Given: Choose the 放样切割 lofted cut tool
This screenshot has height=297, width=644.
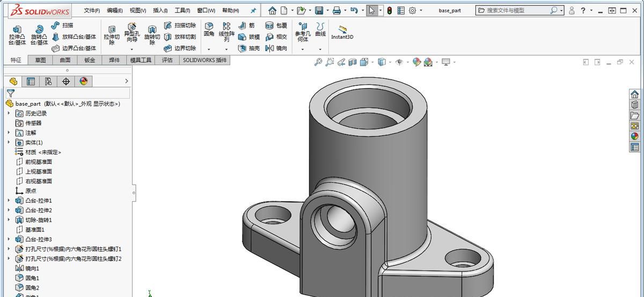Looking at the screenshot, I should [x=180, y=37].
